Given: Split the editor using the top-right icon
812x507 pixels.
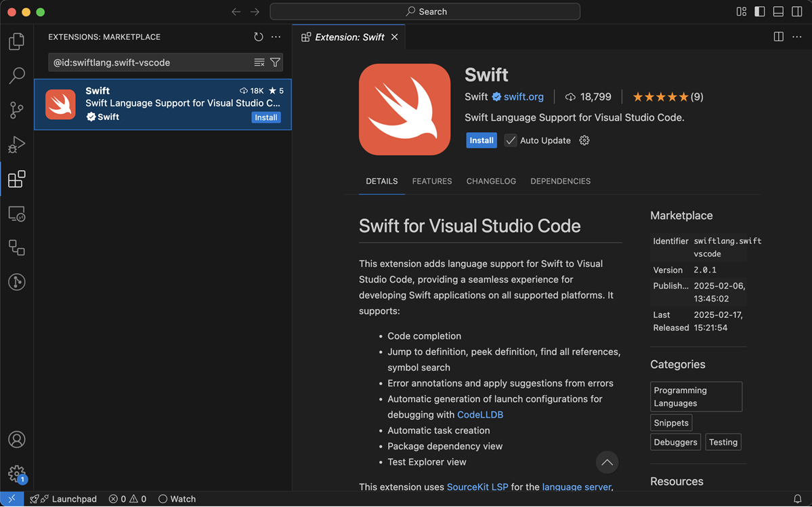Looking at the screenshot, I should click(778, 37).
